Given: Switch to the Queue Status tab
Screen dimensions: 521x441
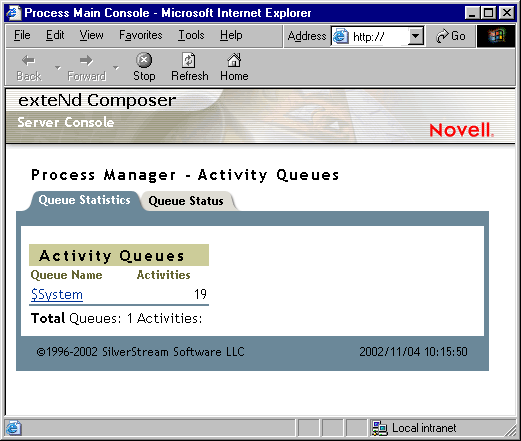Looking at the screenshot, I should (186, 201).
